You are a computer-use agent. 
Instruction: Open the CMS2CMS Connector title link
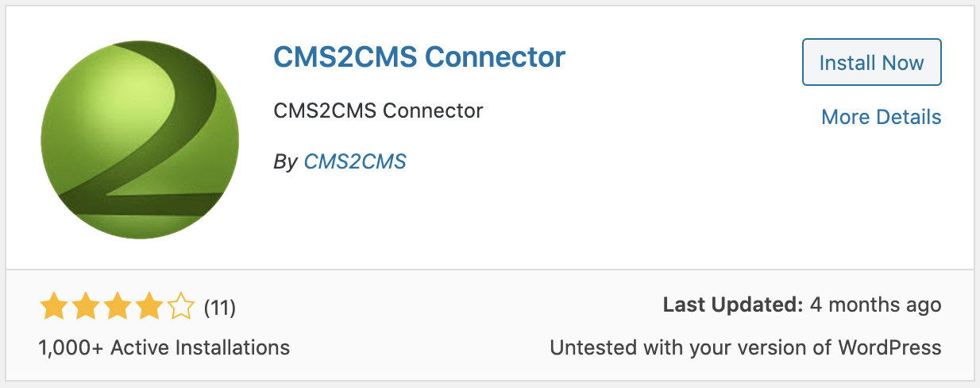(x=419, y=57)
